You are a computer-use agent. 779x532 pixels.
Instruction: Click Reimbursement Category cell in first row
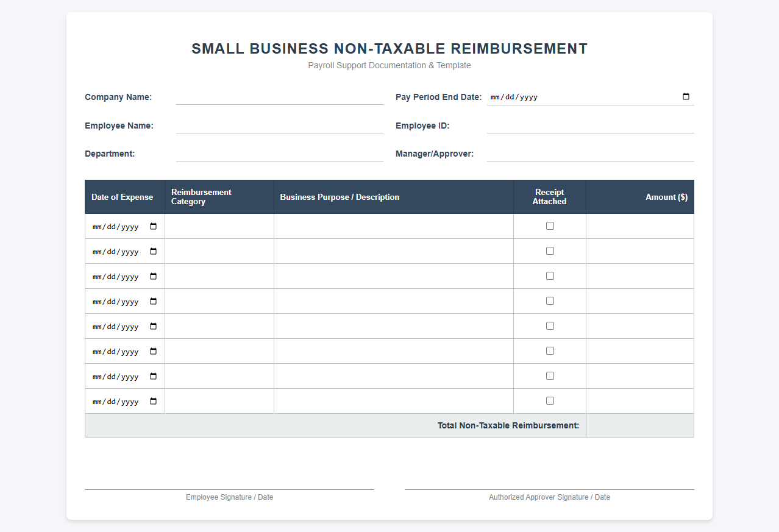coord(219,226)
